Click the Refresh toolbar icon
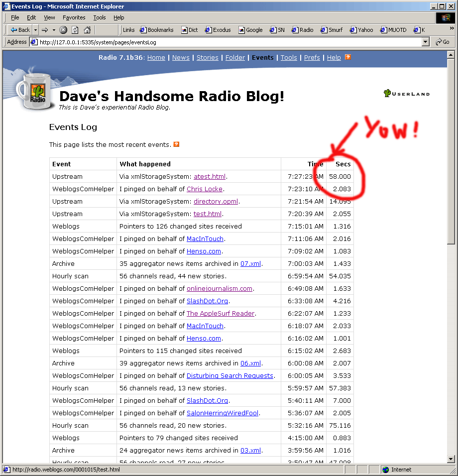Screen dimensions: 458x476 [x=75, y=30]
